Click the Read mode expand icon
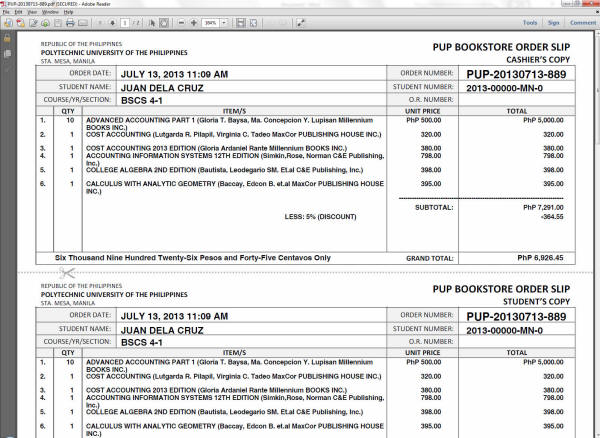The width and height of the screenshot is (600, 438). coord(301,23)
